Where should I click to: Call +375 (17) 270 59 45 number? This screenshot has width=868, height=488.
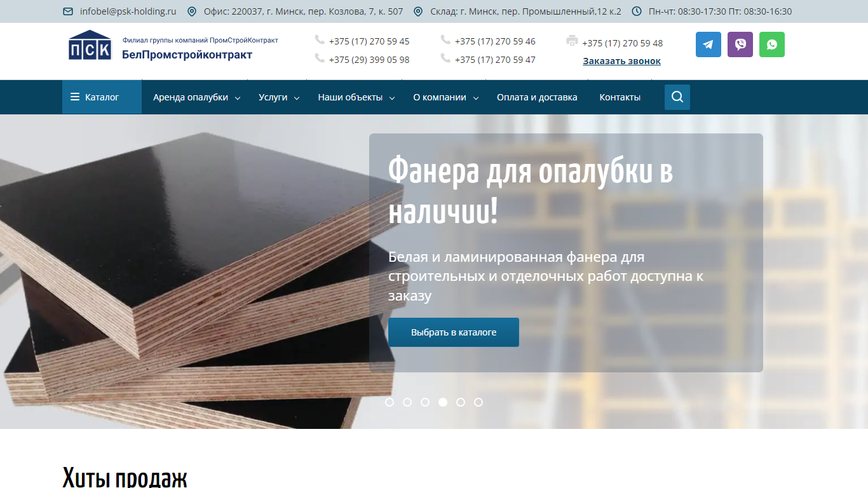(x=369, y=41)
